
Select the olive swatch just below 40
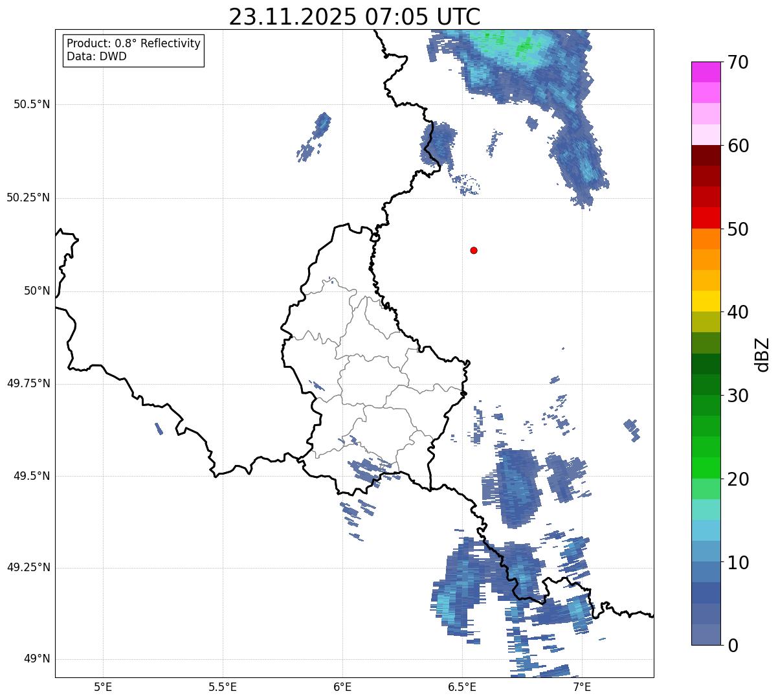coord(706,322)
